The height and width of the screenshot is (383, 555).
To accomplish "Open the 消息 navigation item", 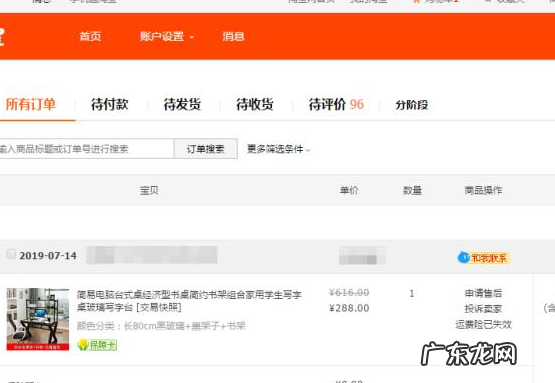I will [233, 36].
